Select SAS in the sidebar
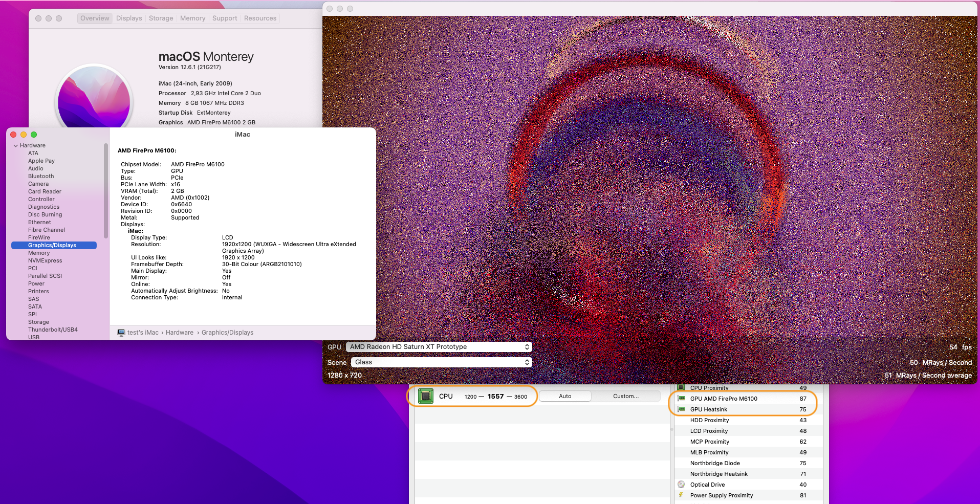The width and height of the screenshot is (980, 504). tap(34, 299)
